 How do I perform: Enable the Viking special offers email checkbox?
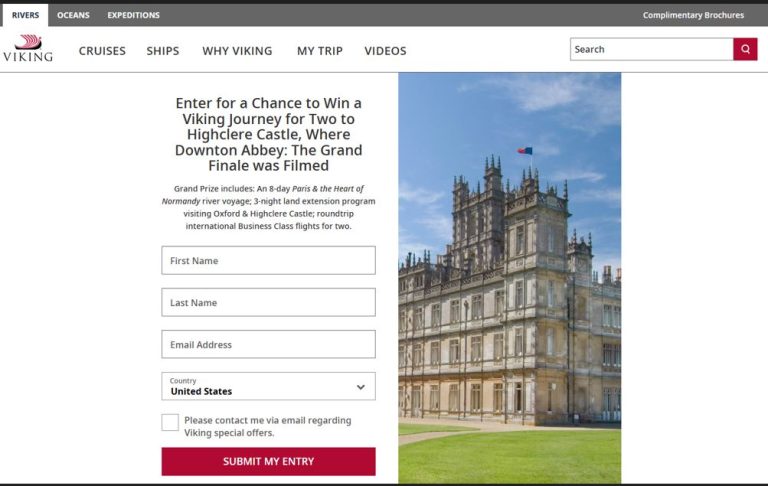pyautogui.click(x=170, y=422)
